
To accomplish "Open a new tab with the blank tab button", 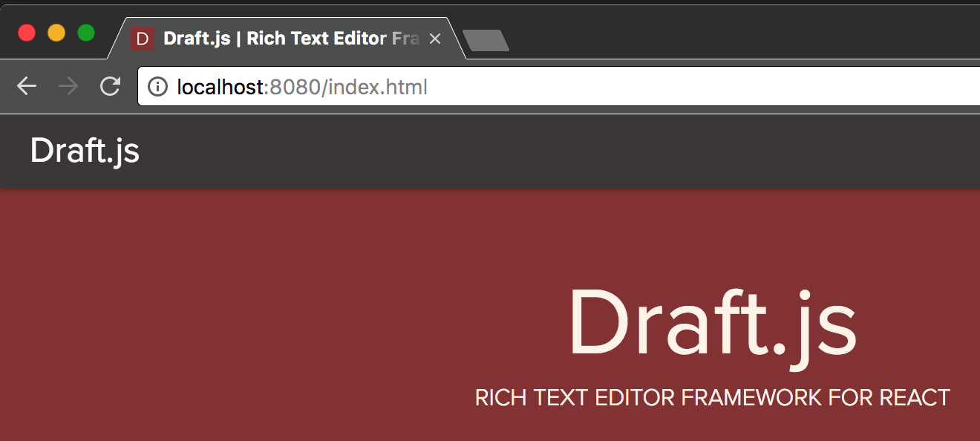I will tap(486, 40).
